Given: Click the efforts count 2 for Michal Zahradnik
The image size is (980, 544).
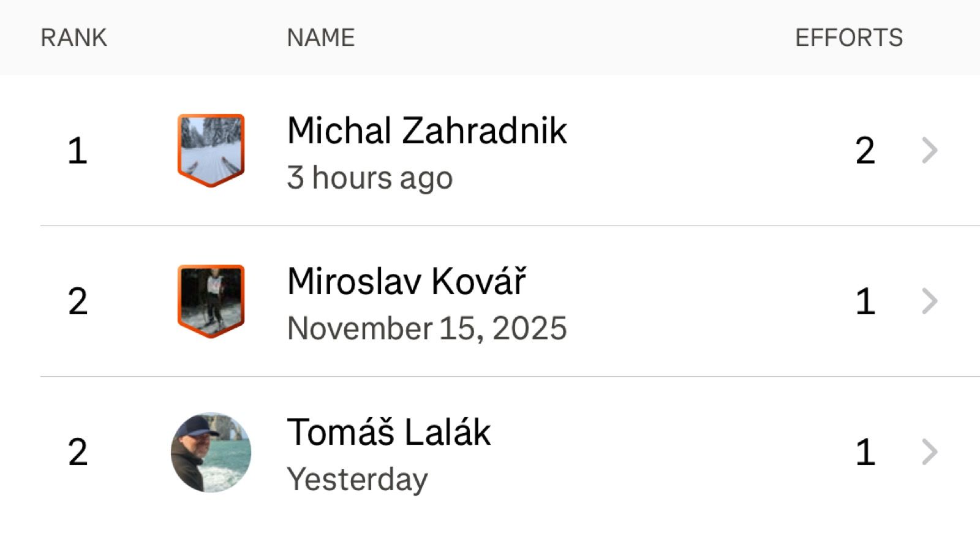Looking at the screenshot, I should point(865,151).
